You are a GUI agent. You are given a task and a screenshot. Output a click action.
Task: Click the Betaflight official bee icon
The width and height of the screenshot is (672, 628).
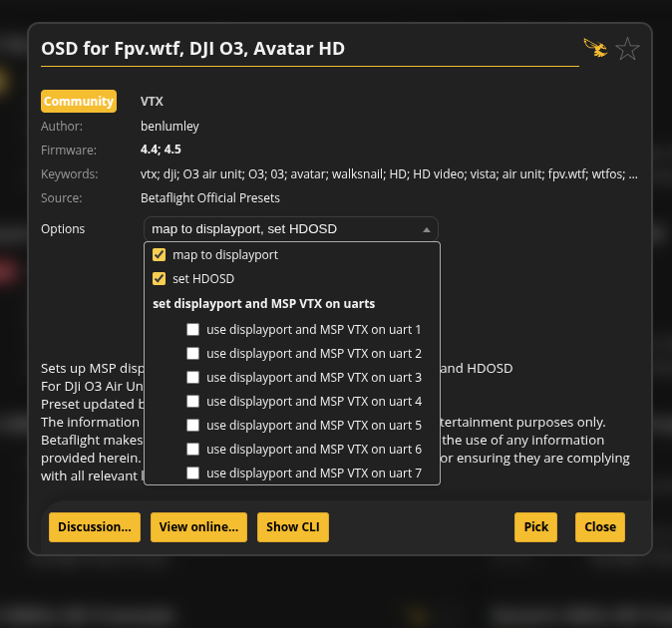(595, 48)
